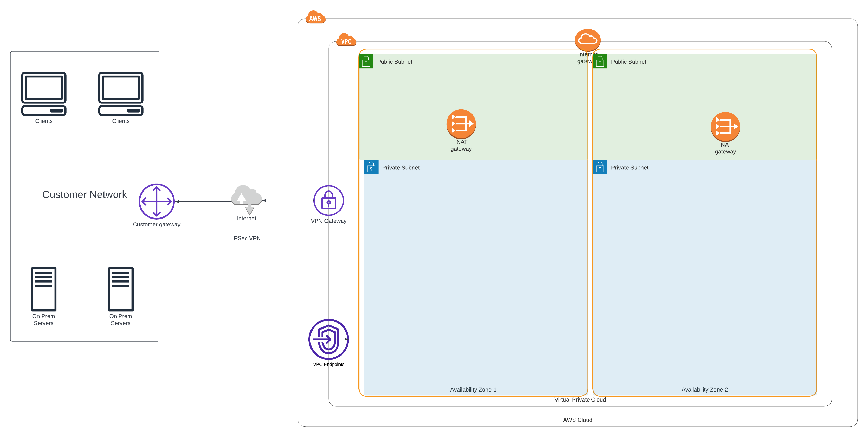
Task: Click blue Private Subnet lock icon in Zone-1
Action: click(371, 167)
